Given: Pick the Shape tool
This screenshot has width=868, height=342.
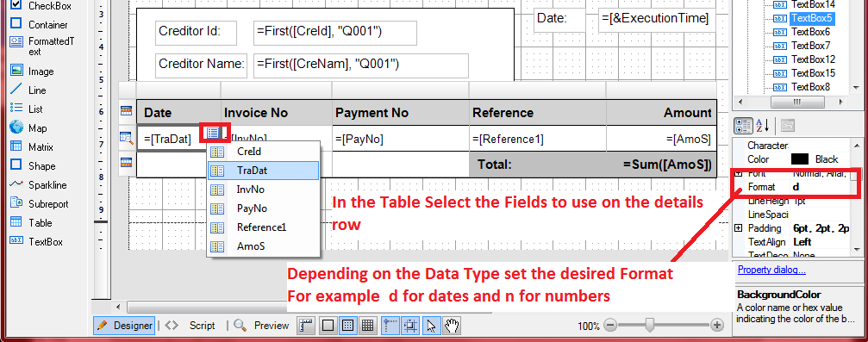Looking at the screenshot, I should [x=33, y=165].
